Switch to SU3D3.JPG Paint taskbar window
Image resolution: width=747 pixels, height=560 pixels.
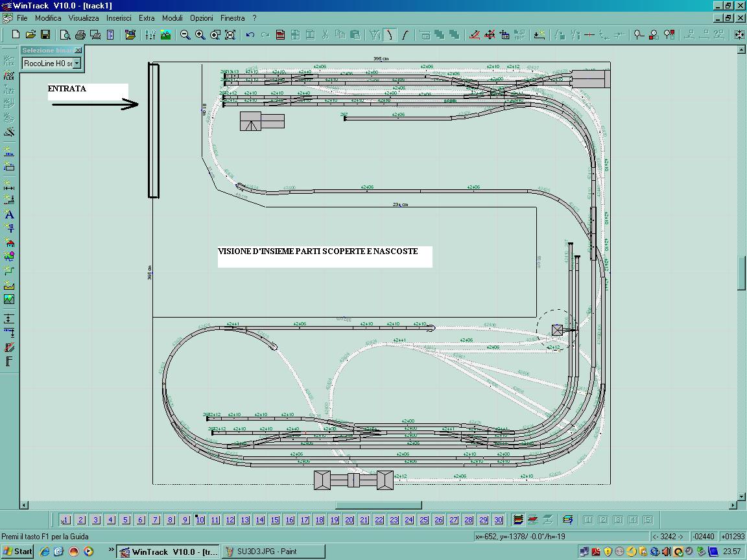pyautogui.click(x=274, y=552)
